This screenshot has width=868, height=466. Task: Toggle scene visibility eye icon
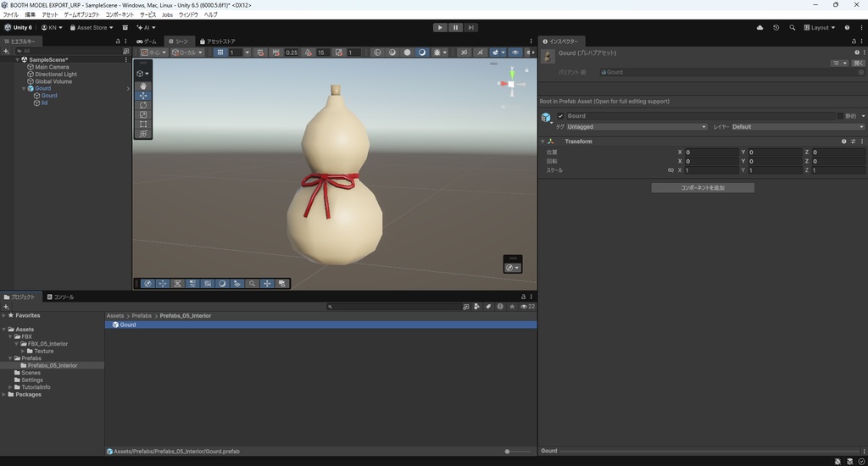(515, 53)
